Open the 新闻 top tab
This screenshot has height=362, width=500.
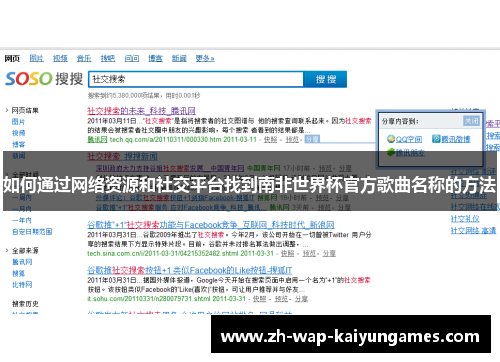(179, 59)
